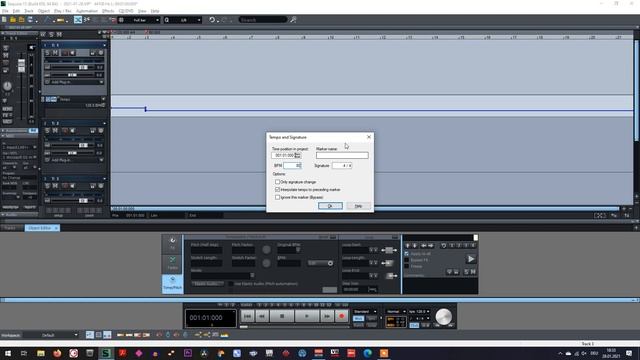The width and height of the screenshot is (640, 360).
Task: Click Help in Tempo and Signature dialog
Action: tap(358, 206)
